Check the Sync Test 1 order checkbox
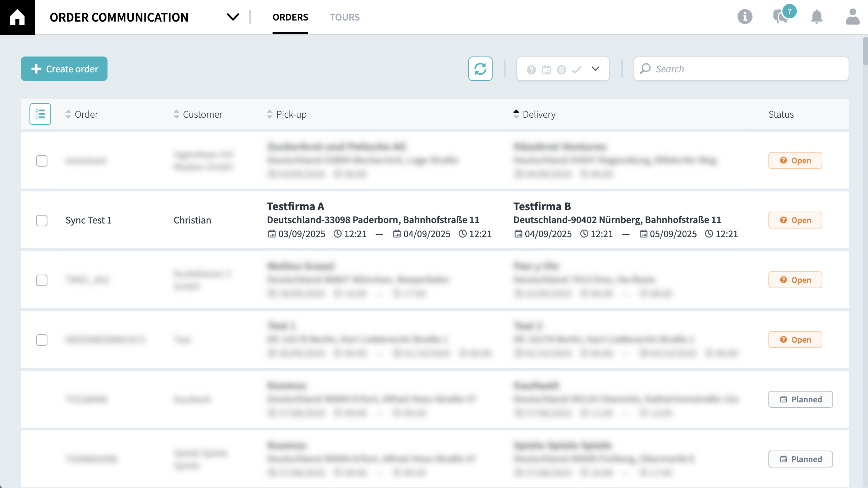 tap(42, 220)
